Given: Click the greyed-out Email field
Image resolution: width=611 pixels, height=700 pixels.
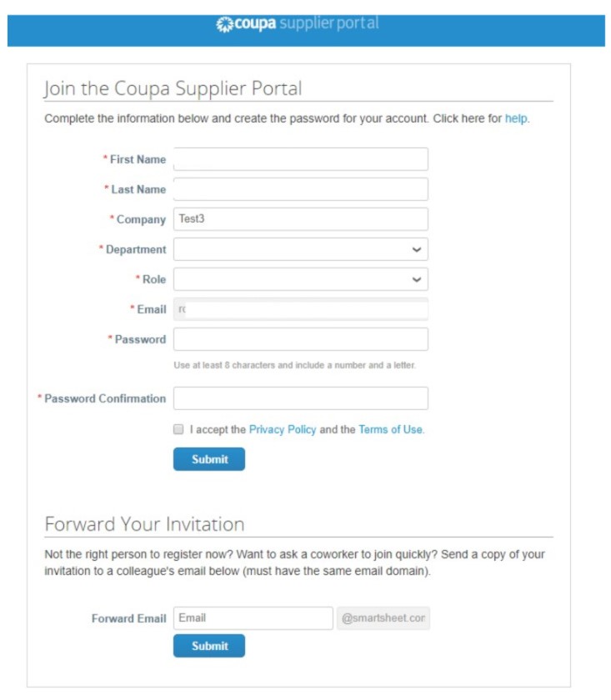Looking at the screenshot, I should point(300,309).
